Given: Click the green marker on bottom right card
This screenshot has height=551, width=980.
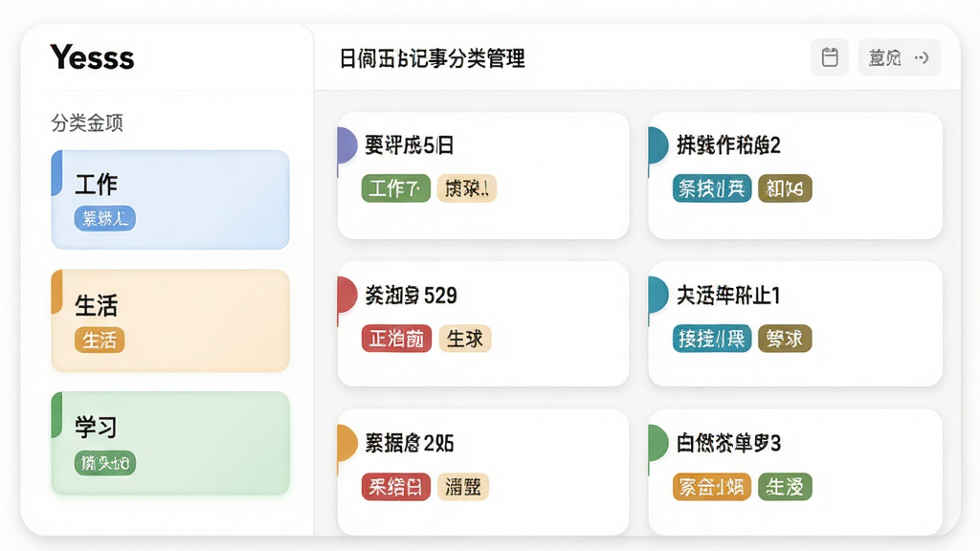Looking at the screenshot, I should (x=658, y=442).
